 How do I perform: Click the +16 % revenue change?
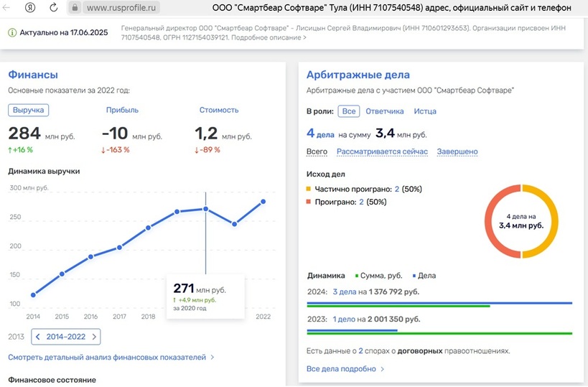20,150
